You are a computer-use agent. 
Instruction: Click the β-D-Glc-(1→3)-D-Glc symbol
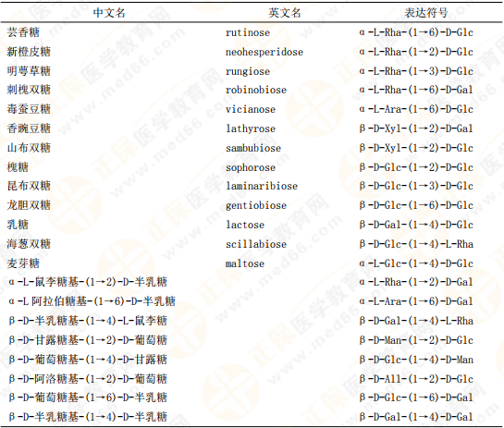coord(416,186)
